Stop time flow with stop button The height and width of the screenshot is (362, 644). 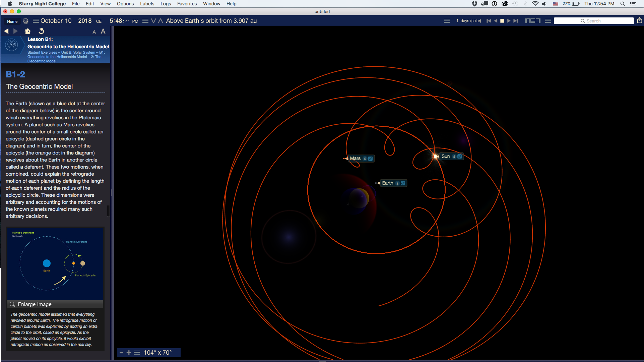[502, 21]
